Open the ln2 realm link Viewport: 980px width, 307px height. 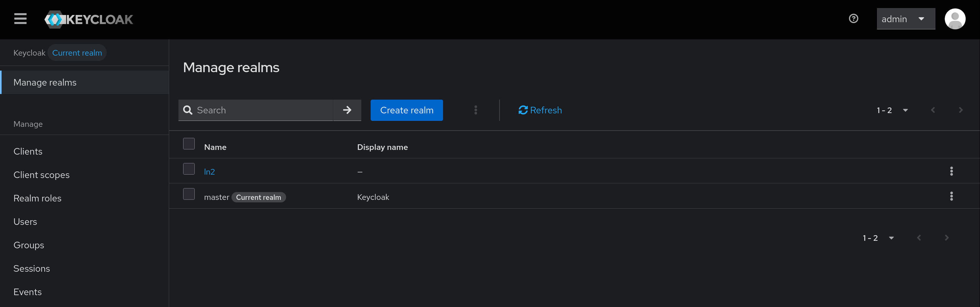(209, 172)
